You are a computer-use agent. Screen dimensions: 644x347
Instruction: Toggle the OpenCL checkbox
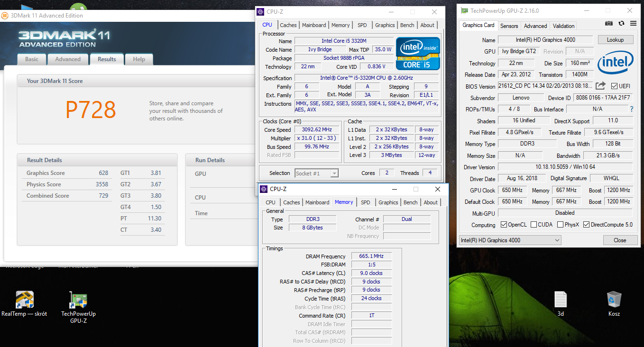click(504, 225)
